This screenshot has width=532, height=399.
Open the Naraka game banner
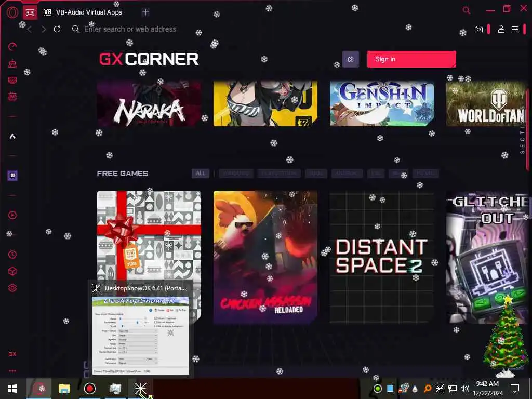[x=149, y=103]
